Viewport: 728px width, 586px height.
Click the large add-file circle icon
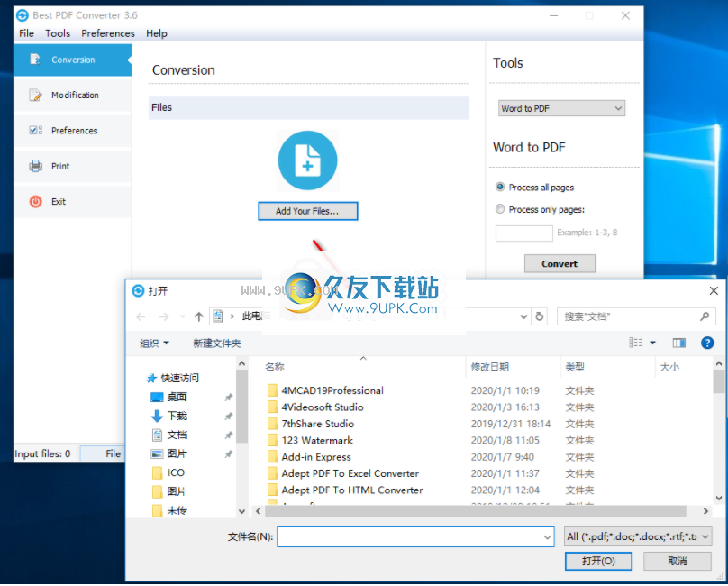(307, 160)
